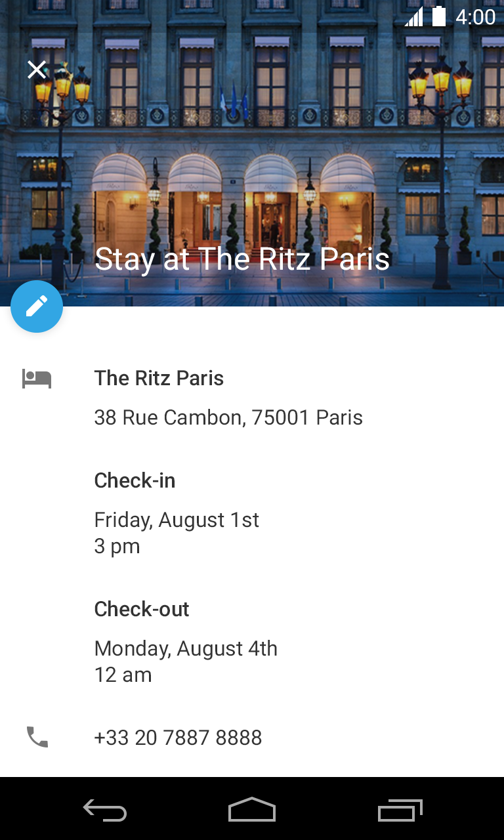Tap the Stay at The Ritz Paris title
The width and height of the screenshot is (504, 840).
242,259
